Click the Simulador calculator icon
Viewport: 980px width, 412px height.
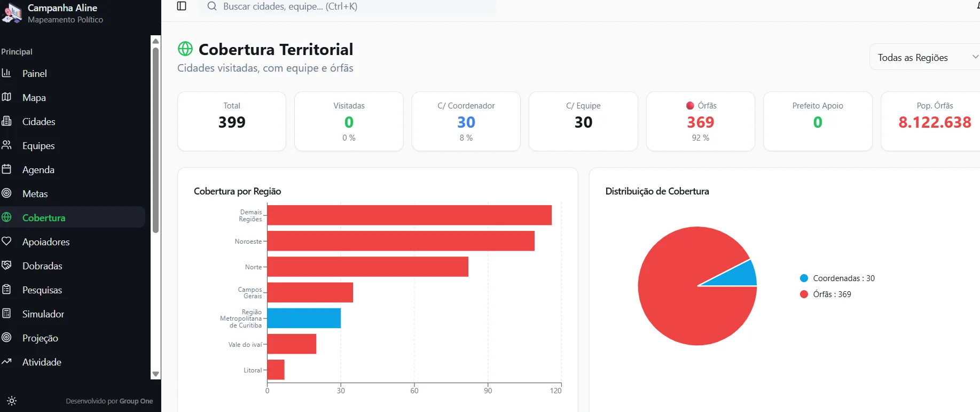coord(6,314)
